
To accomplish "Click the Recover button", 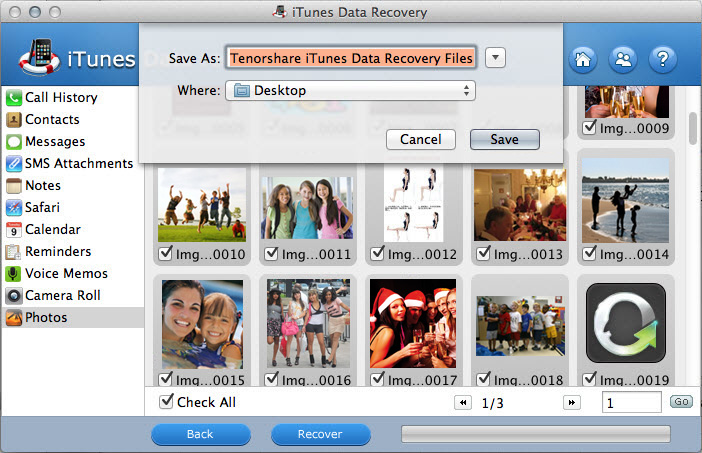I will [321, 434].
